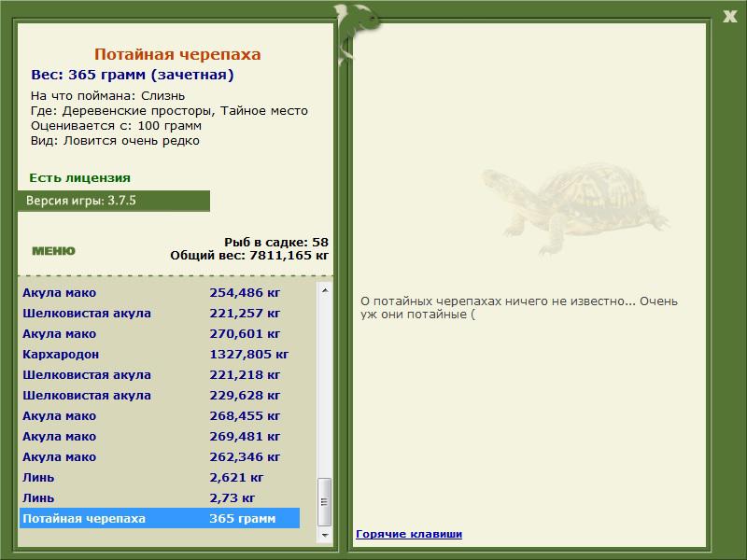The height and width of the screenshot is (560, 747).
Task: Click the turtle picture
Action: tap(574, 208)
